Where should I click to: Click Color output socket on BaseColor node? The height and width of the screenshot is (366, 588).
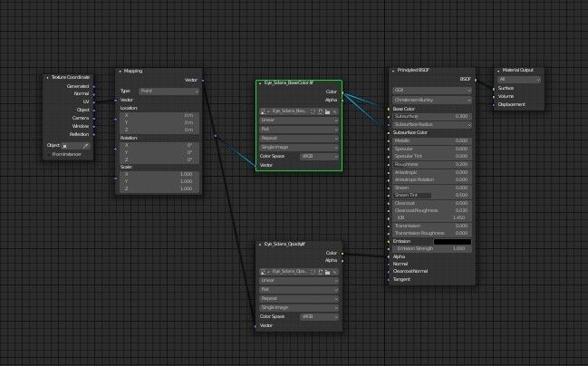coord(342,92)
